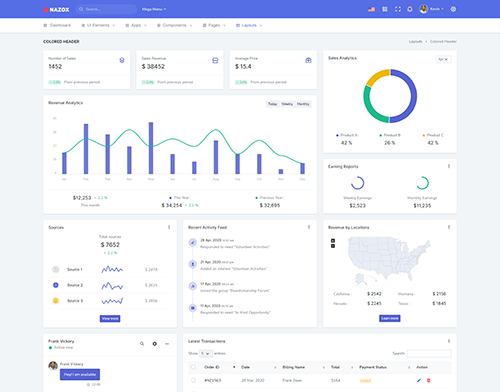Zoom in on the US map
The width and height of the screenshot is (500, 392).
click(x=333, y=241)
